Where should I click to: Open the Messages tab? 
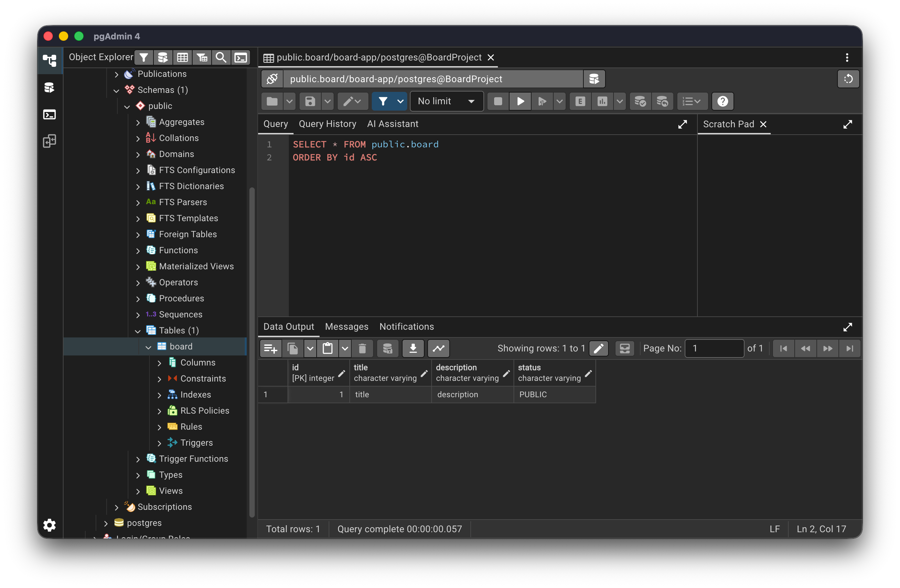pyautogui.click(x=346, y=326)
